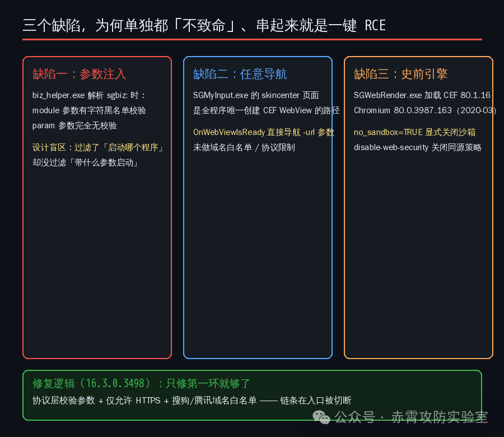Image resolution: width=504 pixels, height=437 pixels.
Task: Click the yellow no_sandbox=TRUE 显式关闭沙箱 line
Action: 414,132
